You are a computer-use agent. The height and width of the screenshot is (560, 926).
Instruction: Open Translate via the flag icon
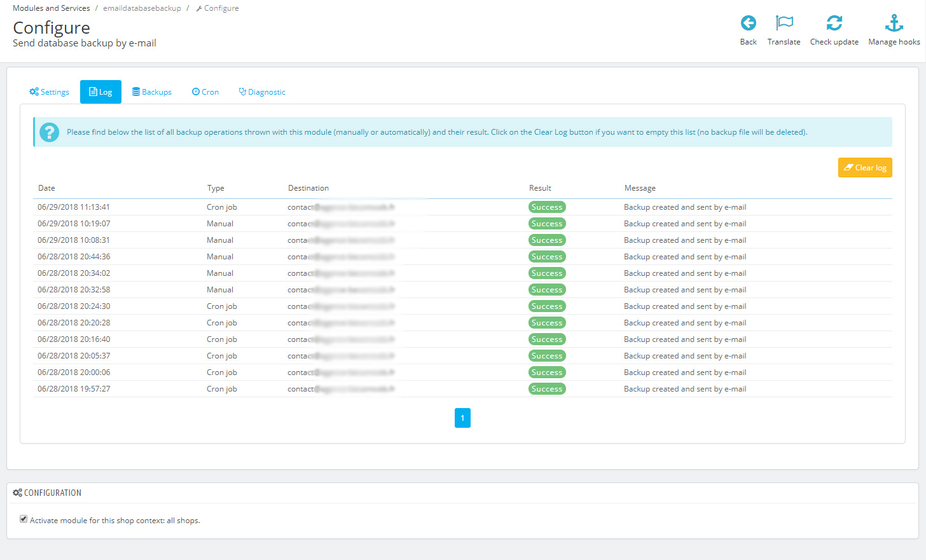[784, 24]
